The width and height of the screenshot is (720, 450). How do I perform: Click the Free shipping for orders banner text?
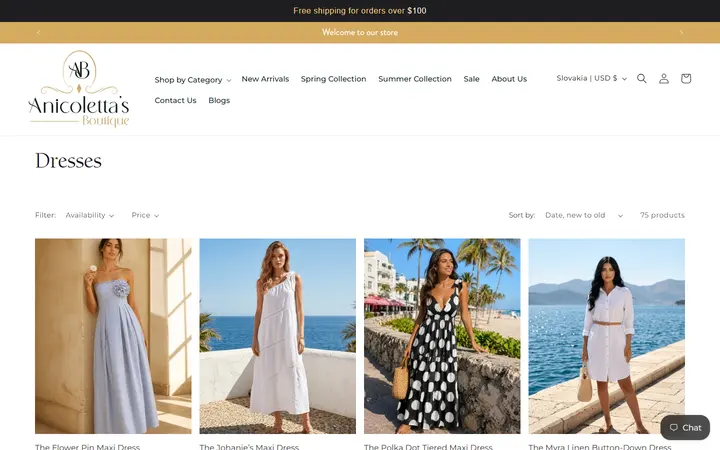pyautogui.click(x=360, y=11)
